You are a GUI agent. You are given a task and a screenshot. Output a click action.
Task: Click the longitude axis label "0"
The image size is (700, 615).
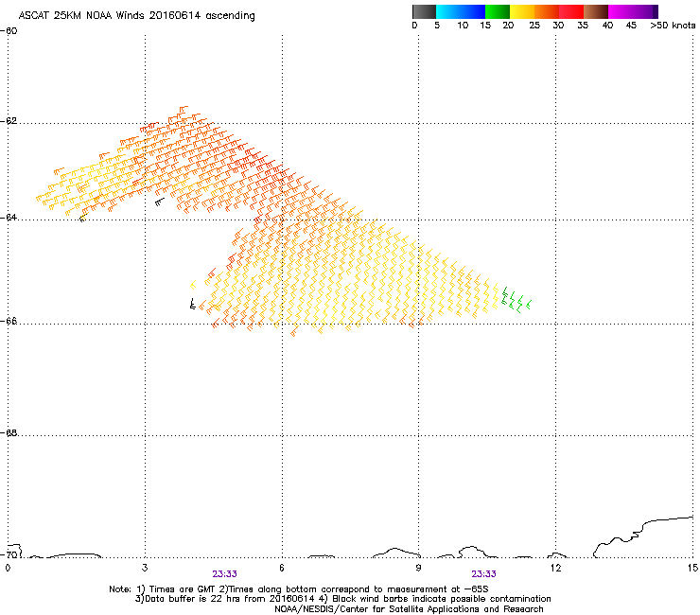click(8, 568)
